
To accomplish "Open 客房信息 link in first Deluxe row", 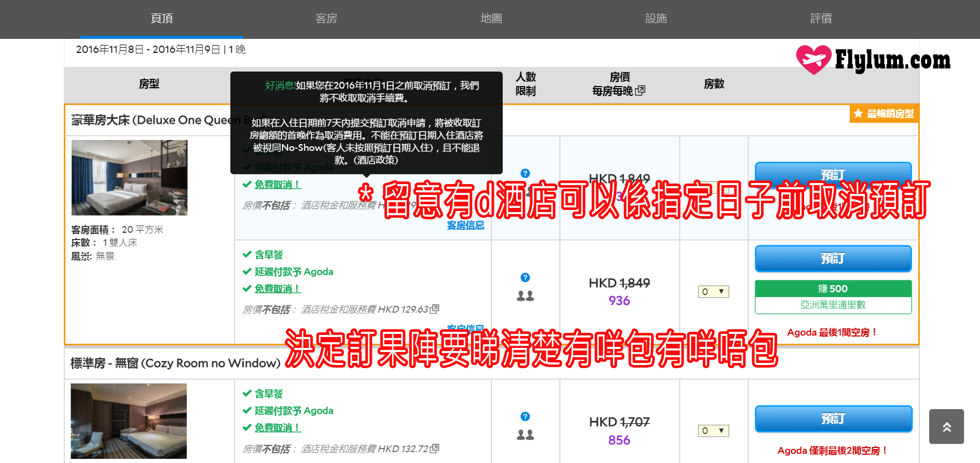I will [x=465, y=225].
